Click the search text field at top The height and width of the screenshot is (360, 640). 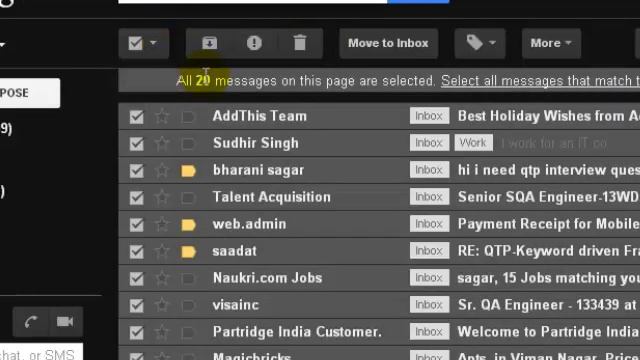coord(253,2)
